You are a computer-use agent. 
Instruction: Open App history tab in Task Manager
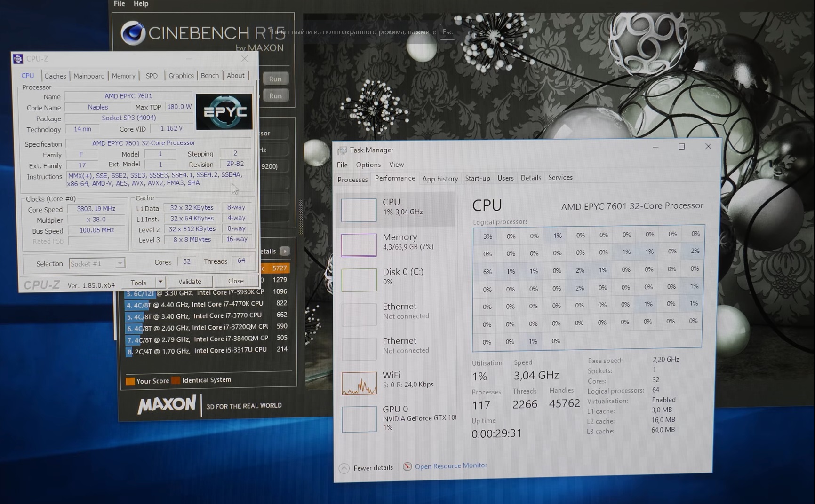(x=440, y=179)
